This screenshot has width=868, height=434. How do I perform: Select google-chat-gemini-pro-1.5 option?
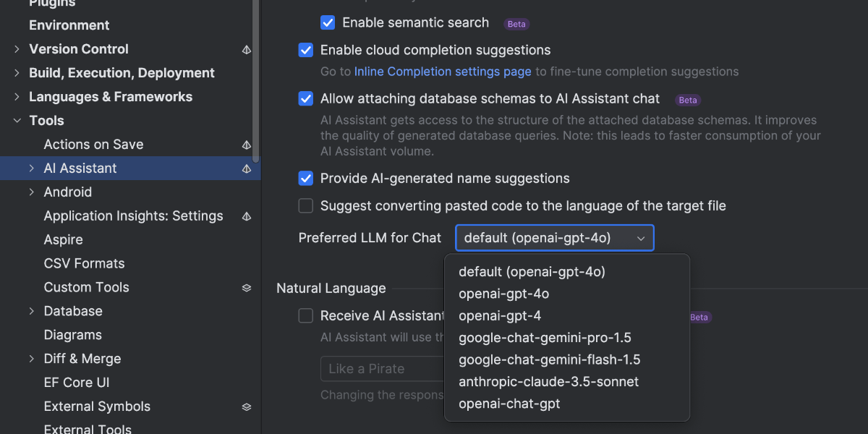coord(545,338)
